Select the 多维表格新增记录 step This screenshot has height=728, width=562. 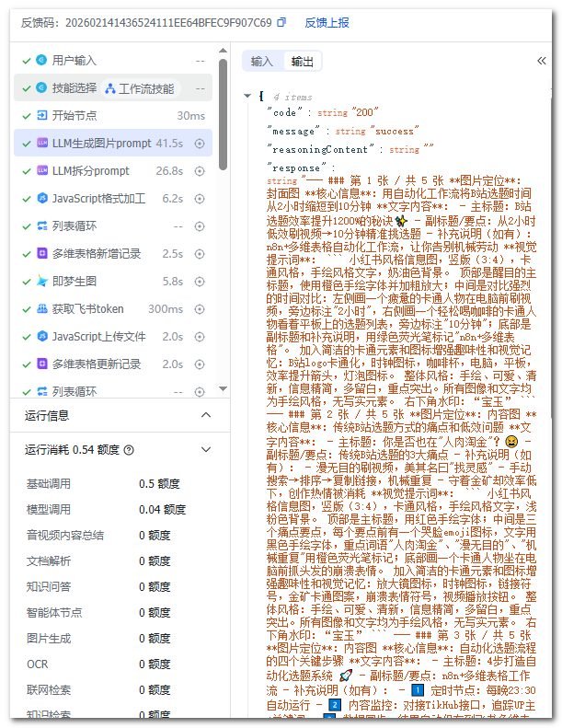pyautogui.click(x=113, y=253)
